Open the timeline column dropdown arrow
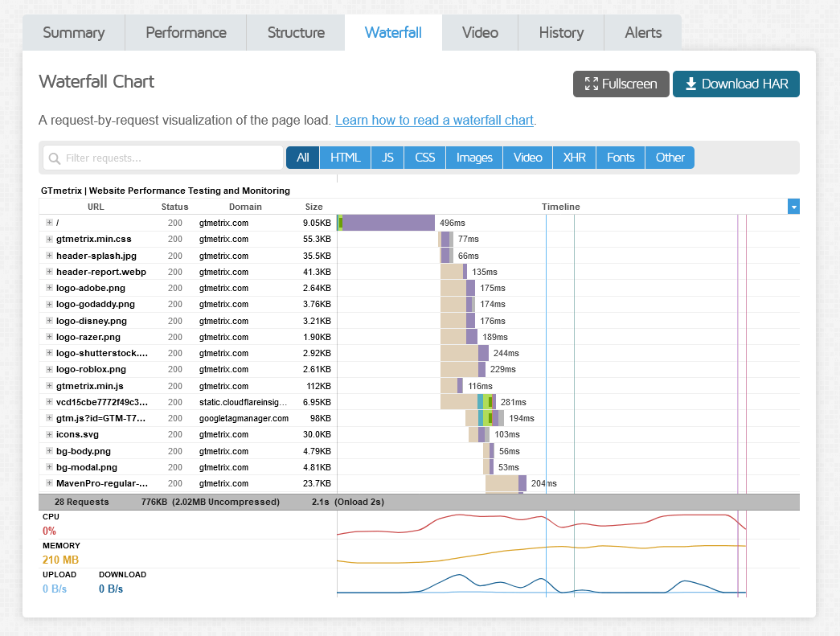The image size is (840, 636). 793,207
